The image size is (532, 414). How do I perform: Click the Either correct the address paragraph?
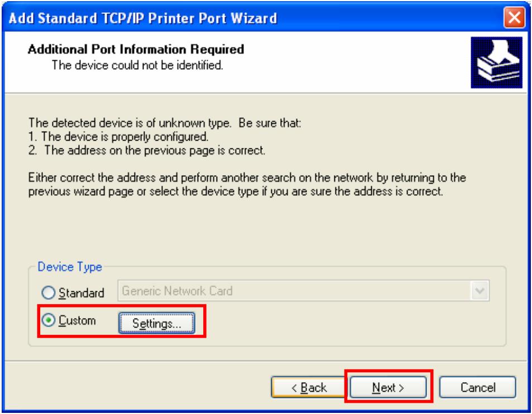pyautogui.click(x=247, y=185)
